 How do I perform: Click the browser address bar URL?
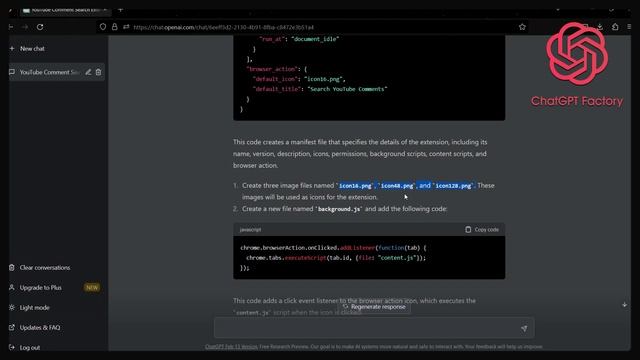(x=224, y=27)
